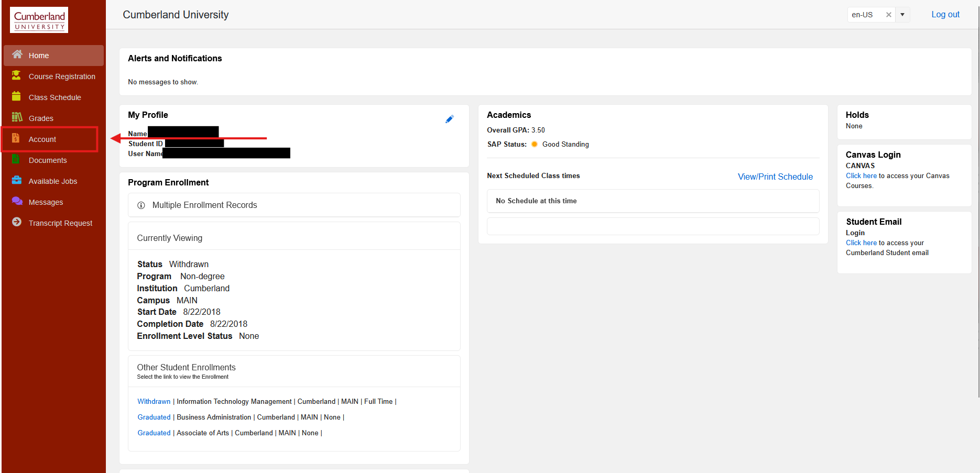980x473 pixels.
Task: Click the info icon beside Multiple Enrollment Records
Action: [x=141, y=205]
